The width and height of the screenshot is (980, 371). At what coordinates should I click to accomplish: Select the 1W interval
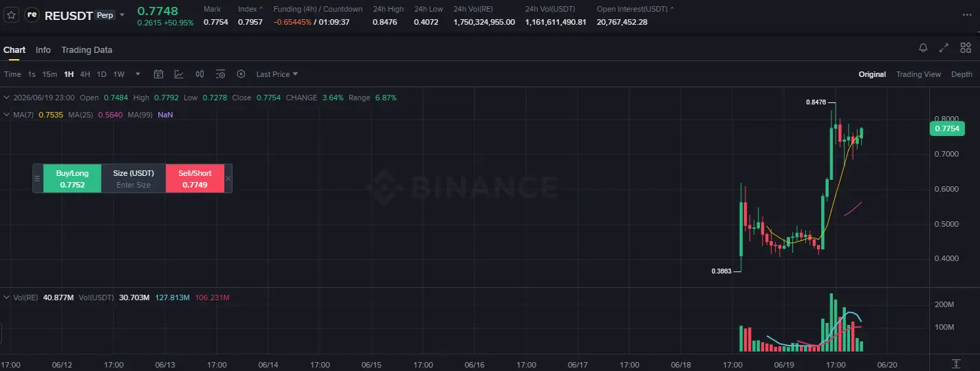(119, 74)
